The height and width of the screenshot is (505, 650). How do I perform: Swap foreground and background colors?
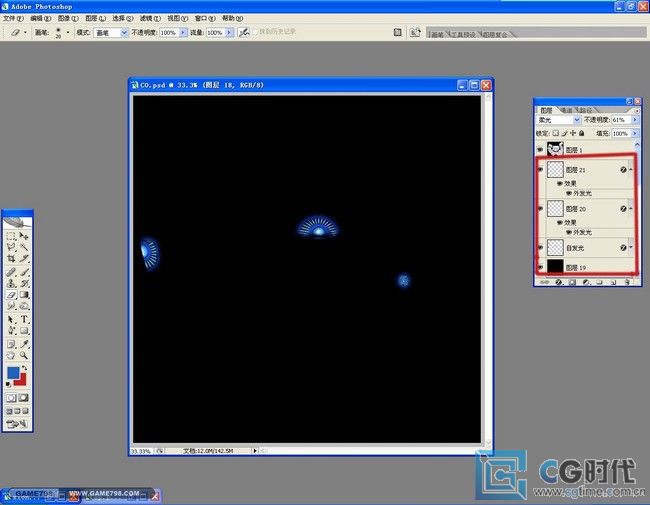[24, 368]
